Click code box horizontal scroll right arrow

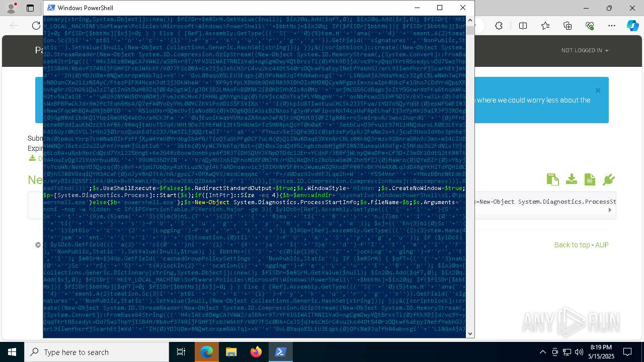610,210
